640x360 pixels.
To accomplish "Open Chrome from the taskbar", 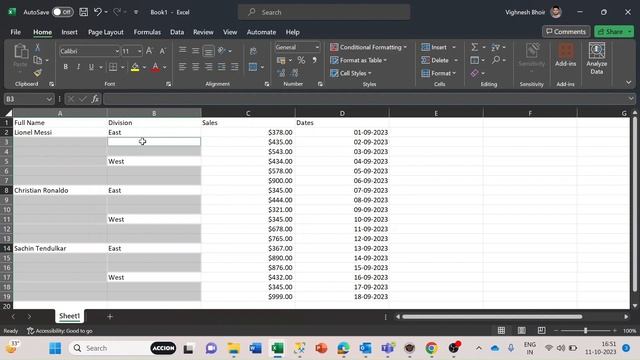I will [431, 348].
